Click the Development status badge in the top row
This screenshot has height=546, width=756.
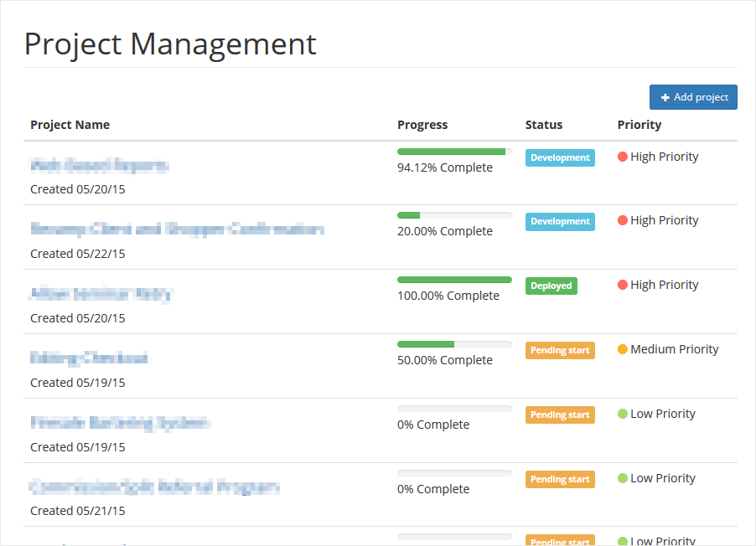click(560, 157)
